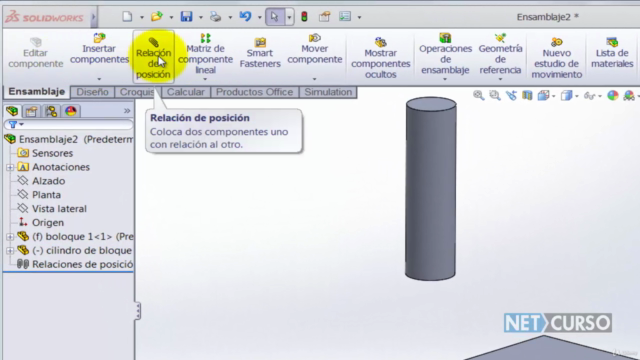Viewport: 640px width, 360px height.
Task: Switch to the Ensamblaje tab
Action: pos(37,91)
